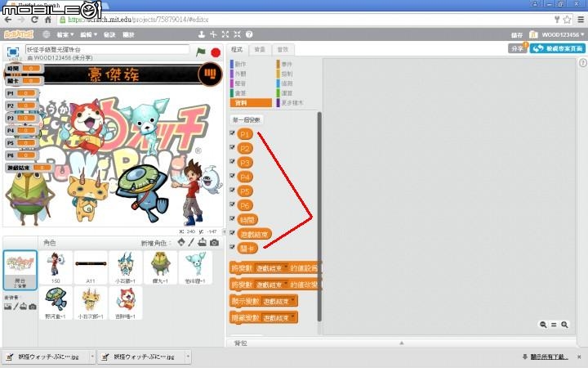Uncheck the P5 variable checkbox
The height and width of the screenshot is (368, 588).
232,190
